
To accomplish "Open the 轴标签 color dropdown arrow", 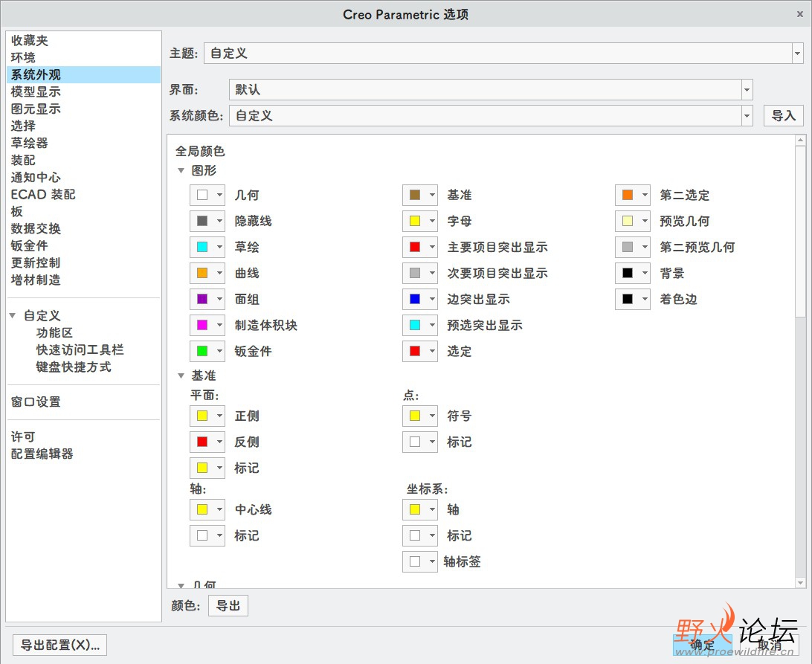I will tap(432, 561).
